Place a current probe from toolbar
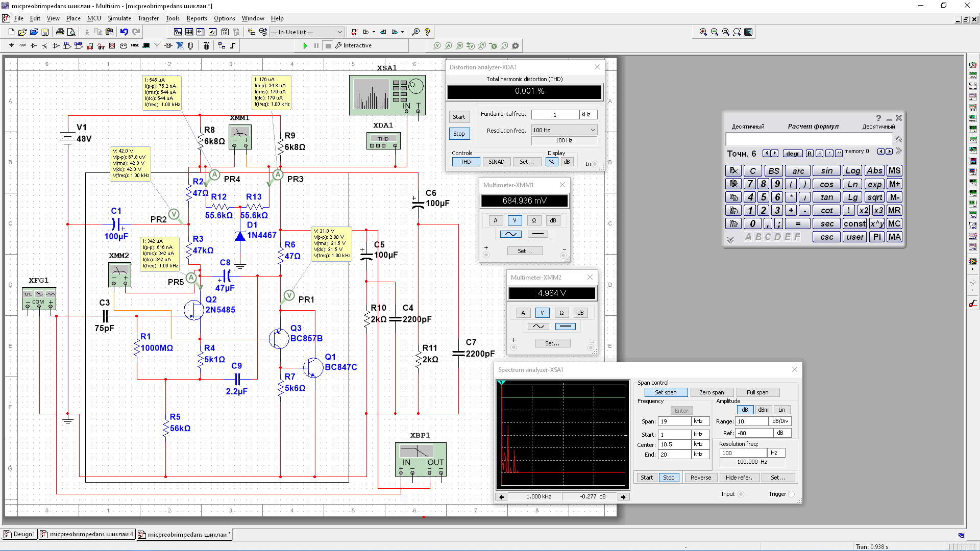This screenshot has height=551, width=980. point(449,46)
